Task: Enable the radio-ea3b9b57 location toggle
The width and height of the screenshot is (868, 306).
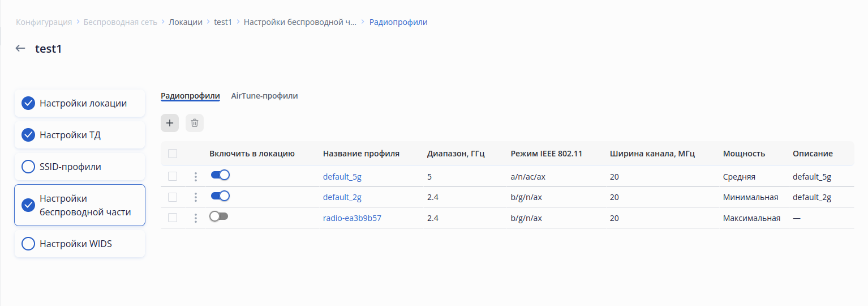Action: 218,216
